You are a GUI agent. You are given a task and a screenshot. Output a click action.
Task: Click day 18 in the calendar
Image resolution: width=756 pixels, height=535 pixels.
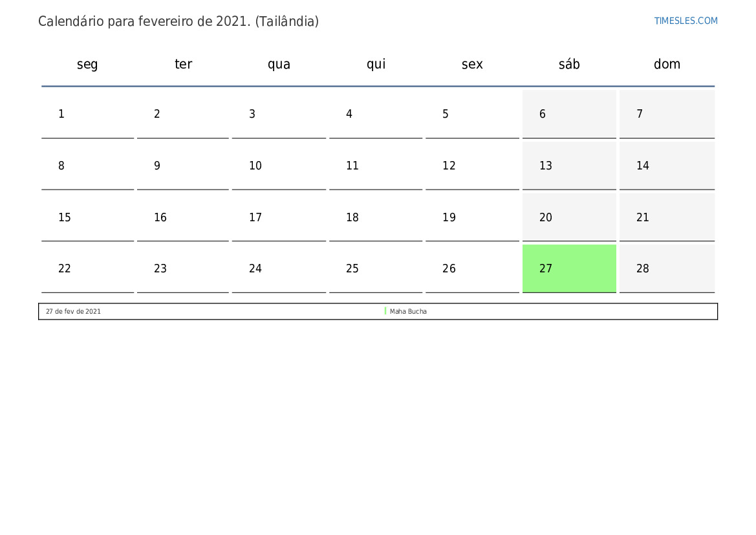pyautogui.click(x=376, y=217)
